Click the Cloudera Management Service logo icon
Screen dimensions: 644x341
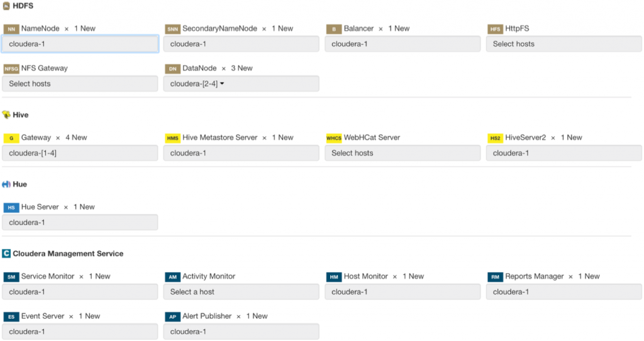click(6, 254)
